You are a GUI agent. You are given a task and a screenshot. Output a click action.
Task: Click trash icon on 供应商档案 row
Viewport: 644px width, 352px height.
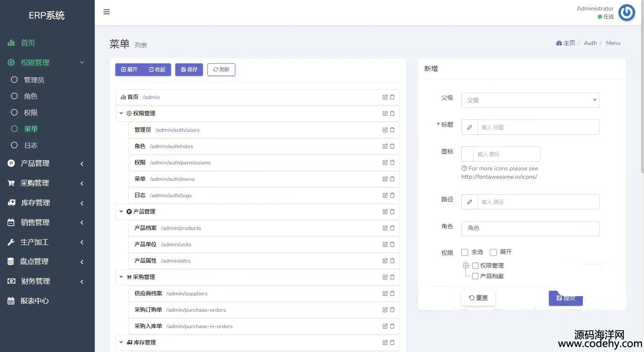click(x=392, y=293)
